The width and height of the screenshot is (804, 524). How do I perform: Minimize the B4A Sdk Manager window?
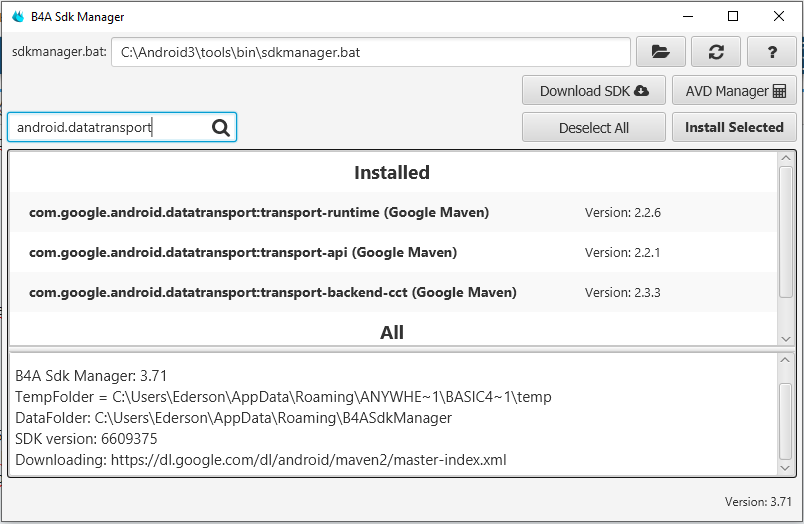coord(687,17)
